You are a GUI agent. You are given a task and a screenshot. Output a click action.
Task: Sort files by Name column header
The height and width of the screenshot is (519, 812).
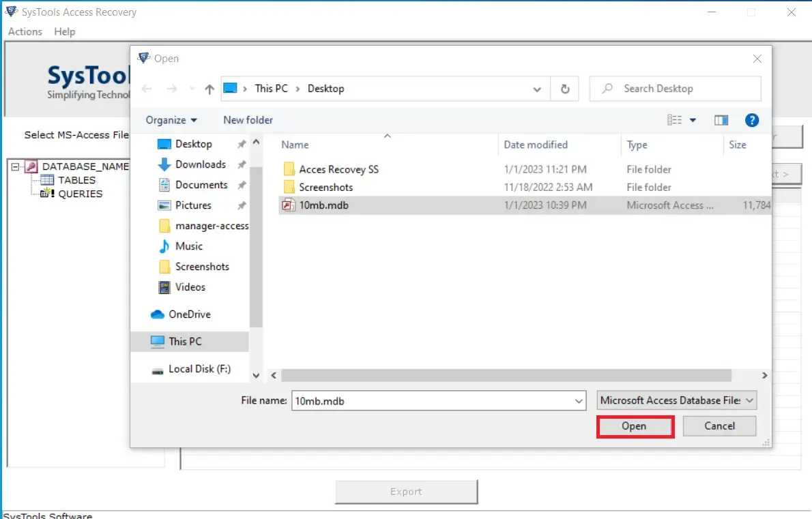point(295,145)
